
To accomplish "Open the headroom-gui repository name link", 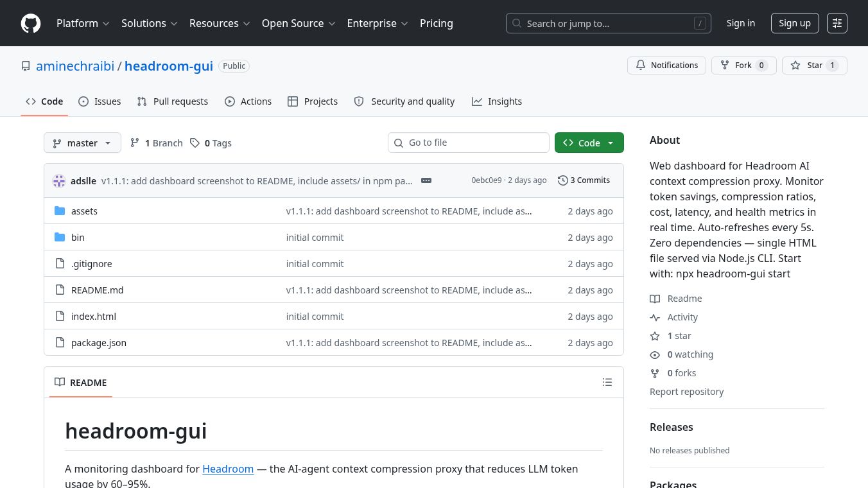I will click(x=169, y=66).
